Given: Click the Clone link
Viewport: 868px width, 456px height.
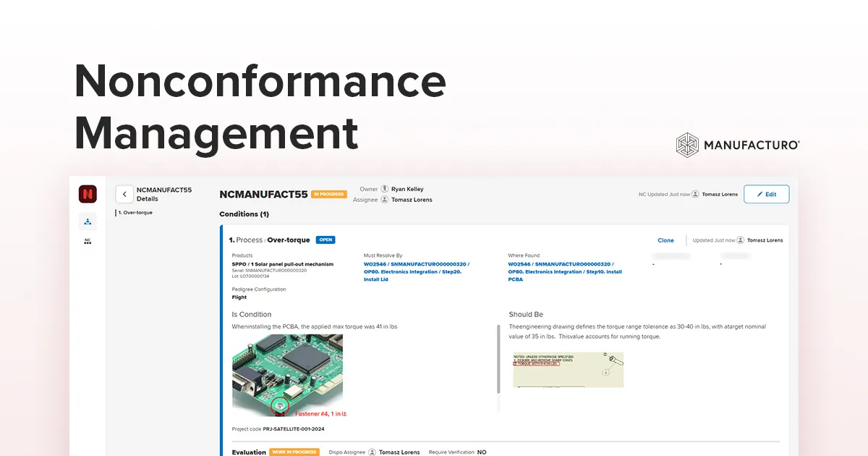Looking at the screenshot, I should click(665, 240).
